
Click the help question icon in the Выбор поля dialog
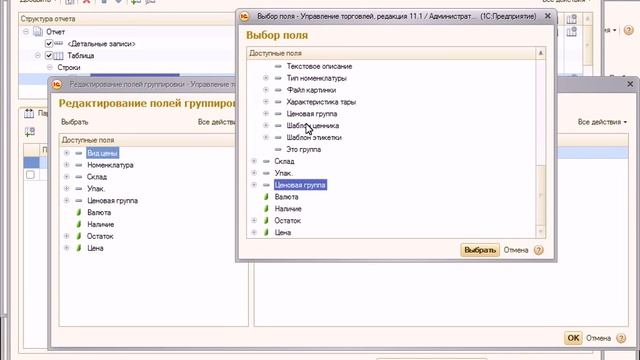[538, 250]
